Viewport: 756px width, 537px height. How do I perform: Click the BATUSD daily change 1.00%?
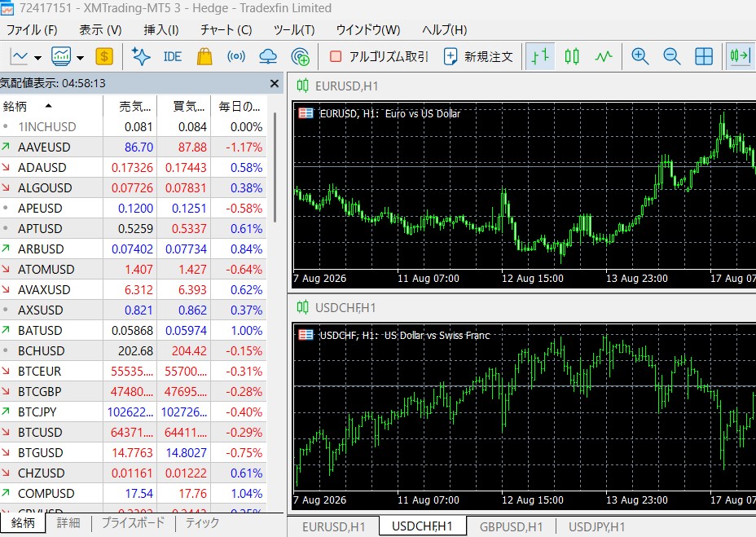pos(246,331)
